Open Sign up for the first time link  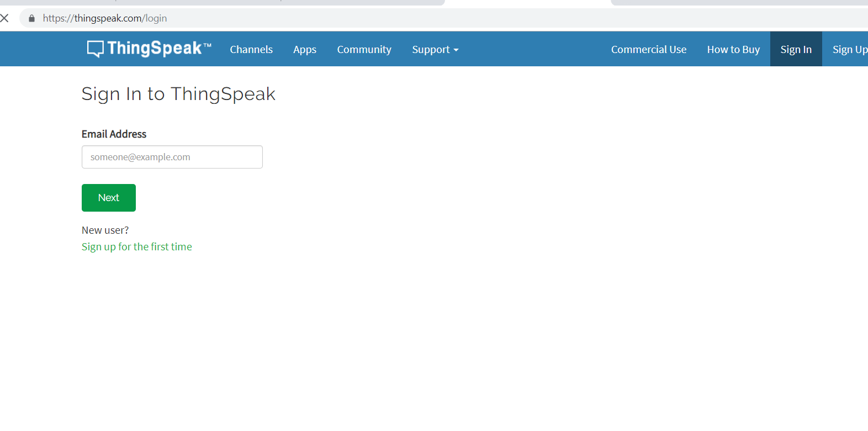(137, 247)
